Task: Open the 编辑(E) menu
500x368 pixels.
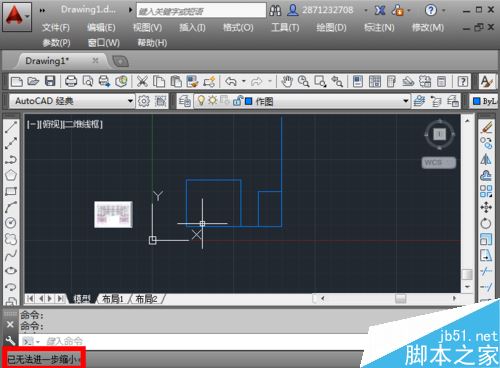Action: point(101,28)
